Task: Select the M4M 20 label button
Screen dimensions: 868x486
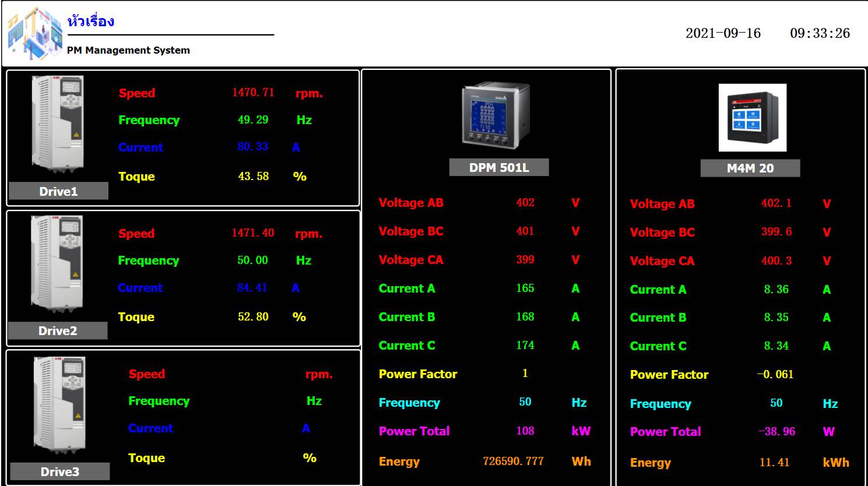Action: pyautogui.click(x=750, y=168)
